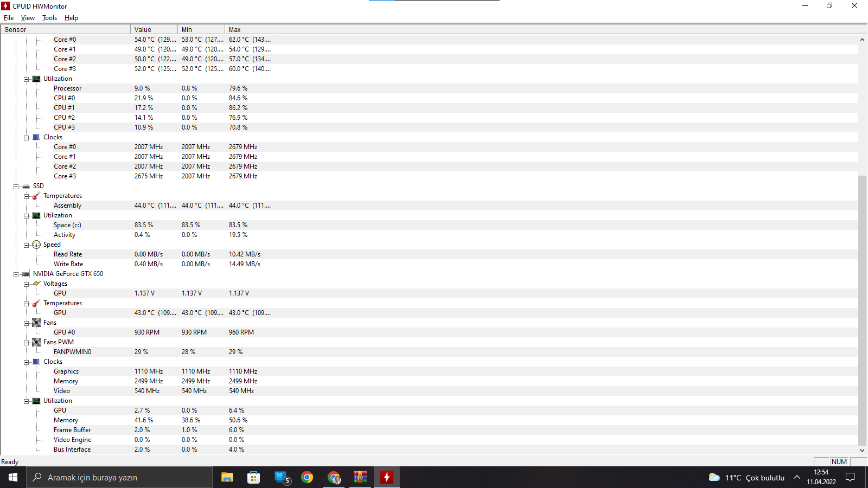
Task: Click the thermometer icon for GPU Temperatures
Action: point(36,303)
